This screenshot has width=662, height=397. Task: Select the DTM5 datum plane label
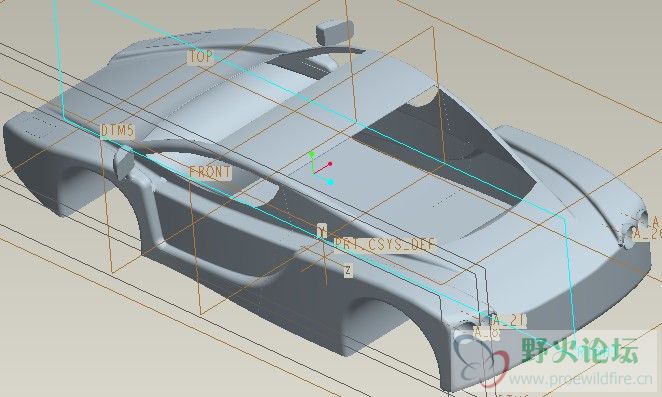117,131
